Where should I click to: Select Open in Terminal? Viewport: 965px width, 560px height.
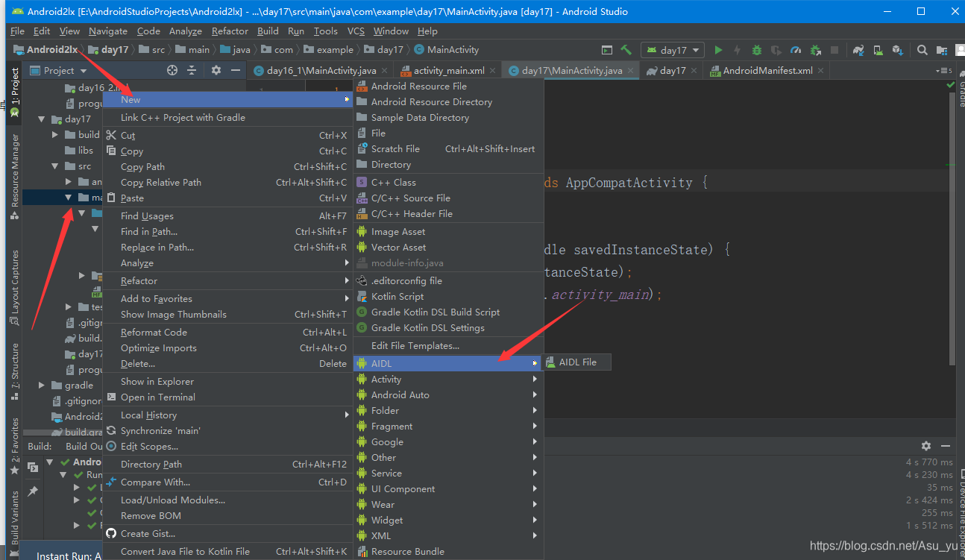pyautogui.click(x=227, y=397)
